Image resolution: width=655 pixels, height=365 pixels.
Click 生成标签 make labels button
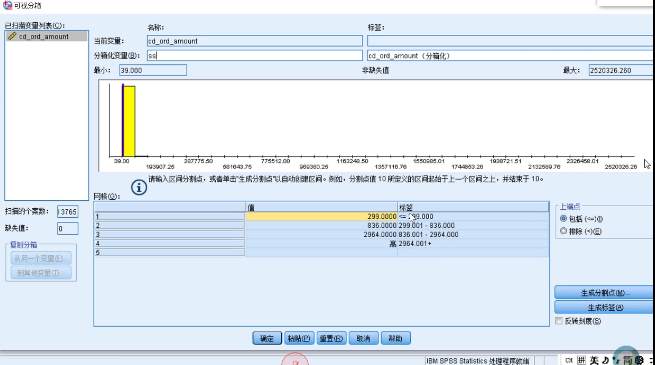pyautogui.click(x=604, y=307)
